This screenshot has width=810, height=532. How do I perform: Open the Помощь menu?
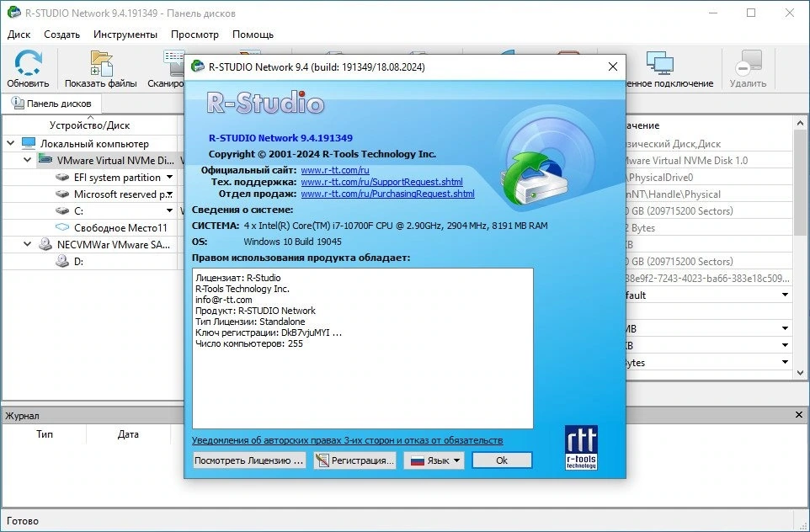pos(253,35)
